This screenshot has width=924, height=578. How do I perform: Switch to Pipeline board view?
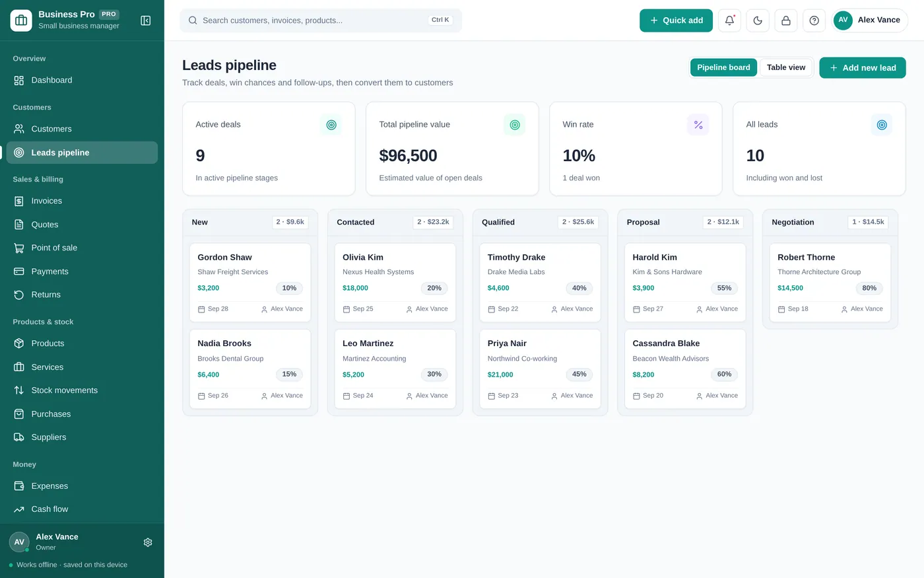tap(723, 67)
